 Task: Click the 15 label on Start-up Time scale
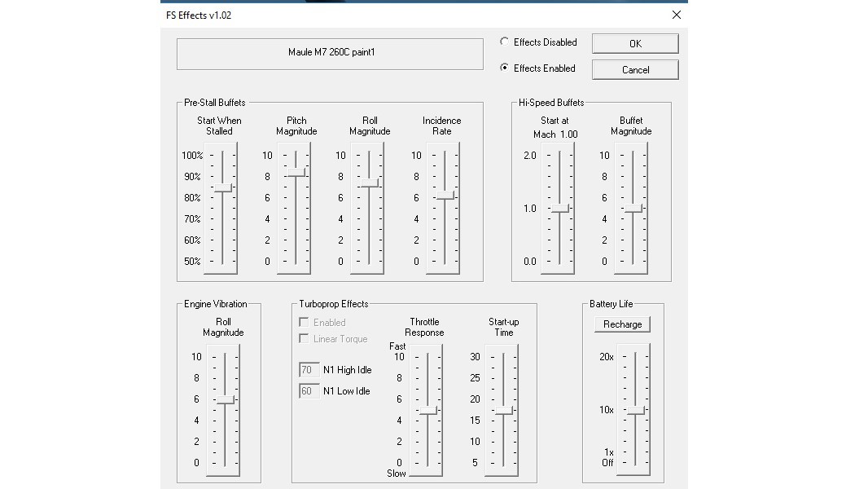coord(475,421)
